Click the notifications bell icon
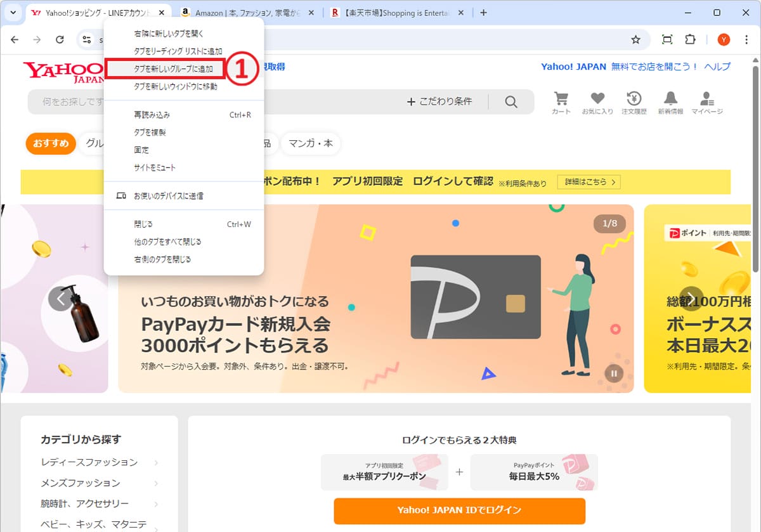This screenshot has width=761, height=532. click(670, 101)
